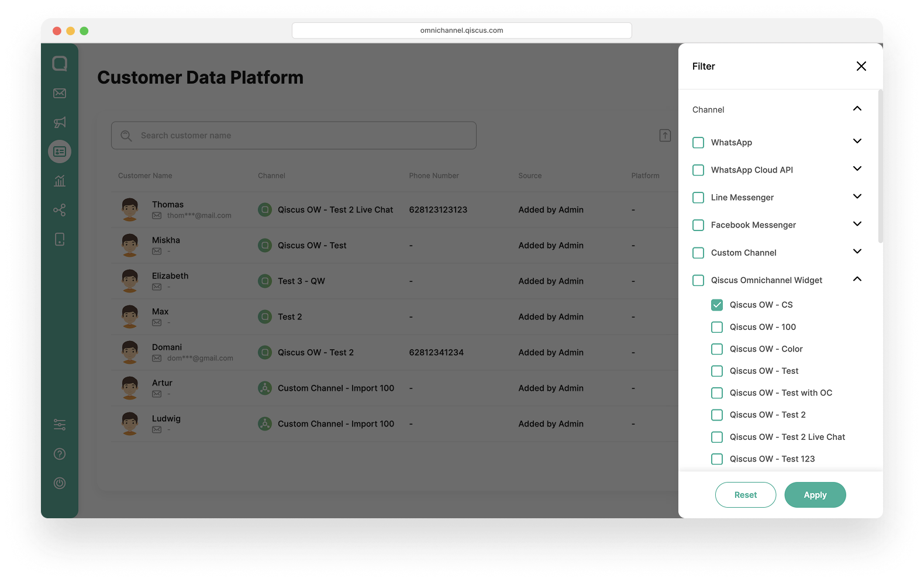Uncheck the Qiscus OW - CS checkbox
The width and height of the screenshot is (924, 582).
(x=717, y=305)
